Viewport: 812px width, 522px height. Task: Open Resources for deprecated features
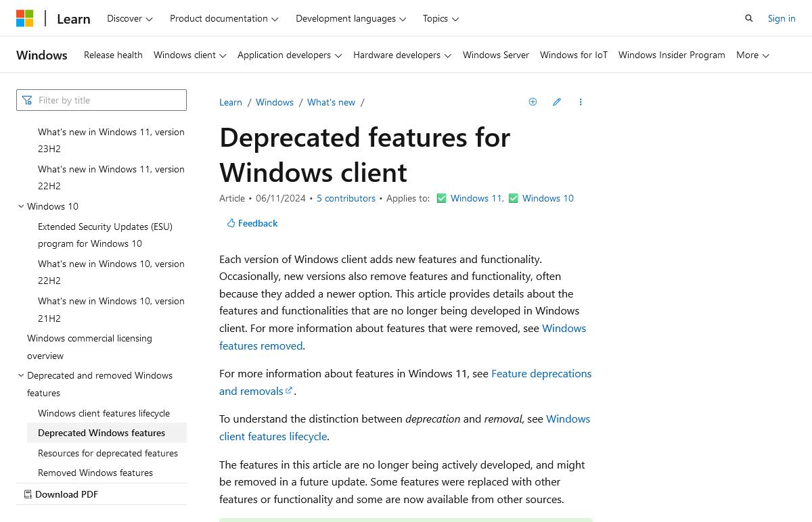108,453
